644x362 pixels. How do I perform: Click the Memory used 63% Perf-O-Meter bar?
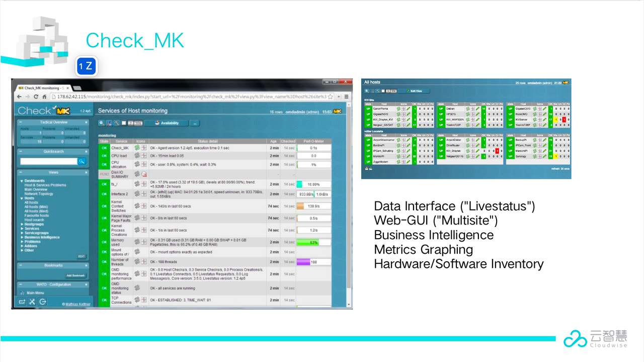point(314,242)
